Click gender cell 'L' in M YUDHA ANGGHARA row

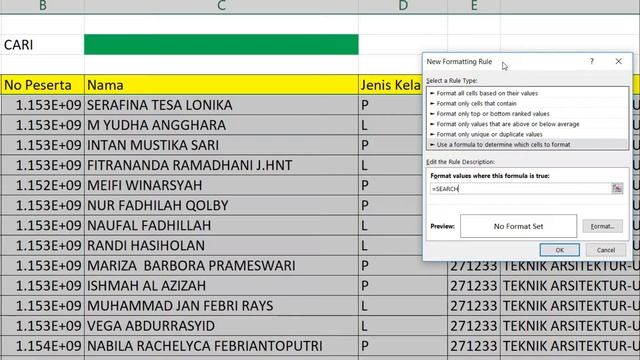[391, 125]
